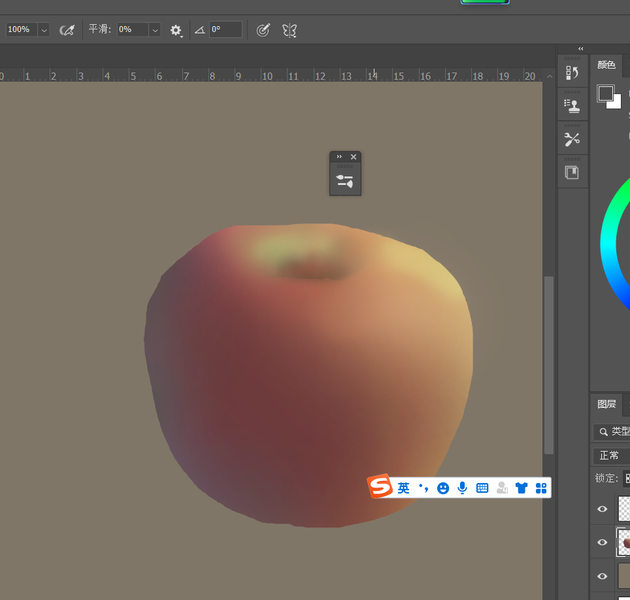Close the floating brush panel
630x600 pixels.
point(354,157)
